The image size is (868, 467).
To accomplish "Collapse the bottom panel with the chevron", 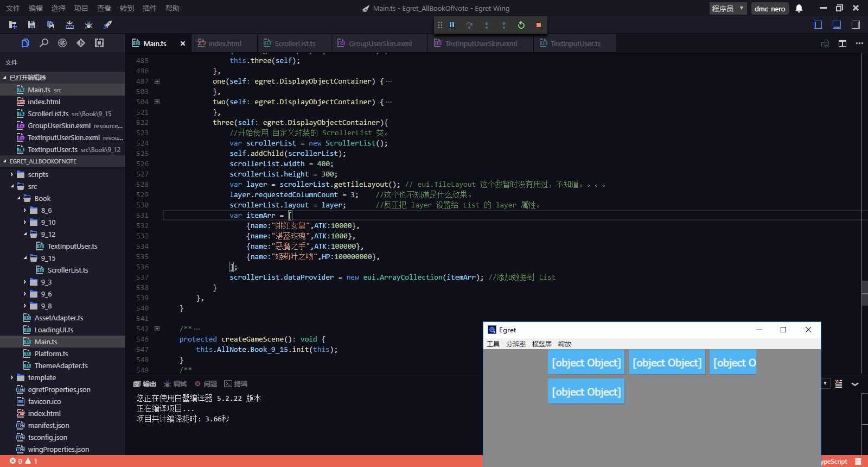I will [x=855, y=384].
